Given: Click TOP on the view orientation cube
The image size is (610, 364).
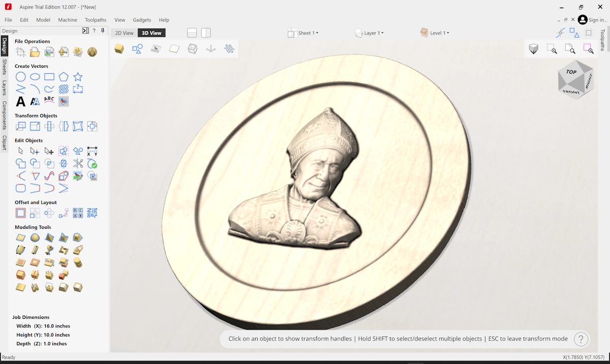Looking at the screenshot, I should 571,73.
